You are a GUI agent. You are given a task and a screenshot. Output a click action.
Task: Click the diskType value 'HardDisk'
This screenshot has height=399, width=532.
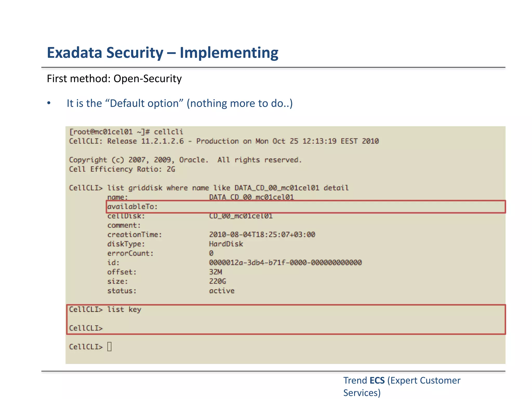[x=226, y=244]
